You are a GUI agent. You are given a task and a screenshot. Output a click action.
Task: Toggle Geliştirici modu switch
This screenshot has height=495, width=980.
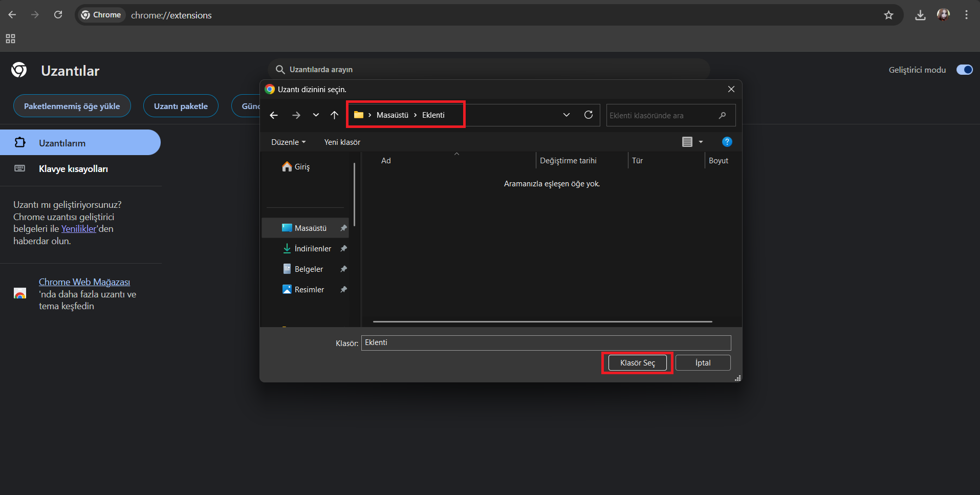[965, 70]
